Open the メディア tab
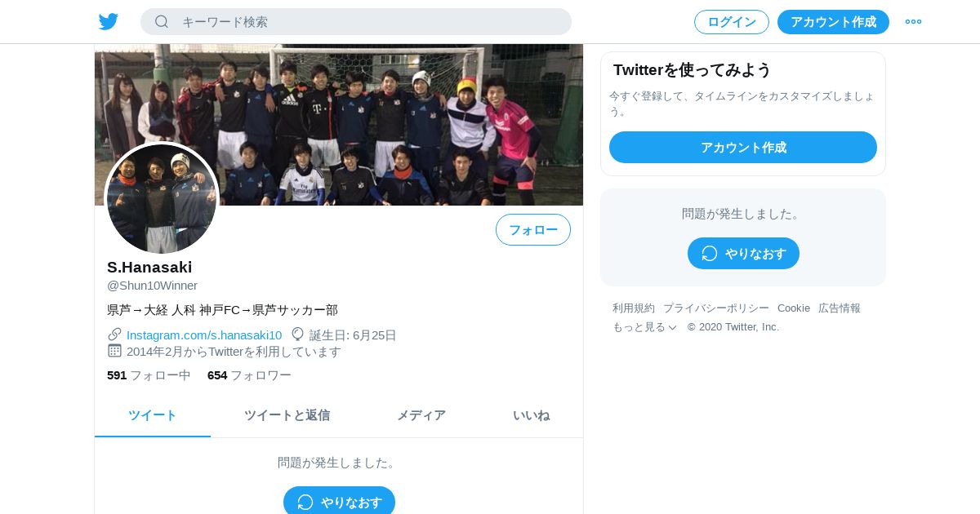Screen dimensions: 980x514 [421, 415]
